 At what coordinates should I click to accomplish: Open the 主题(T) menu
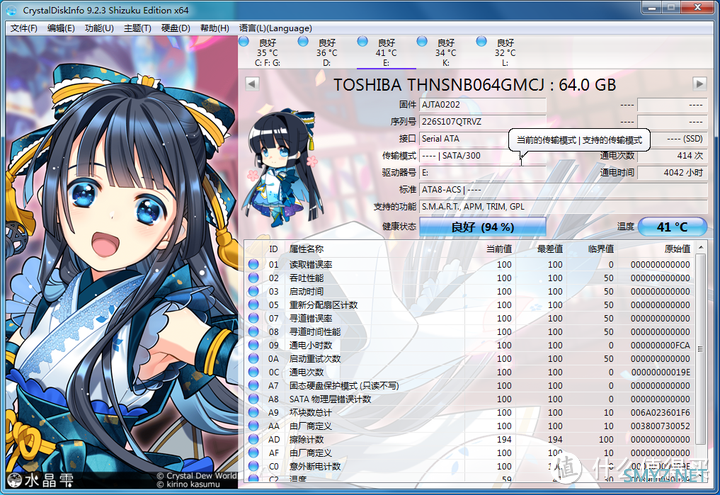[x=137, y=28]
